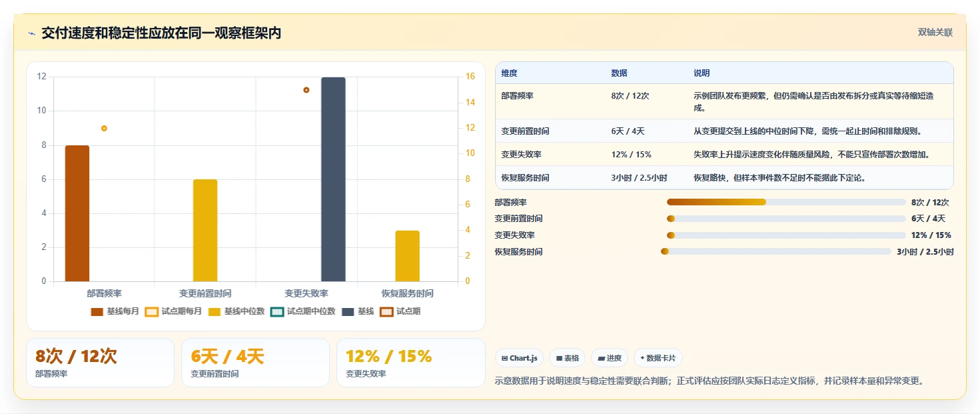
Task: Click the brown 部署频率 bar in chart
Action: 77,213
